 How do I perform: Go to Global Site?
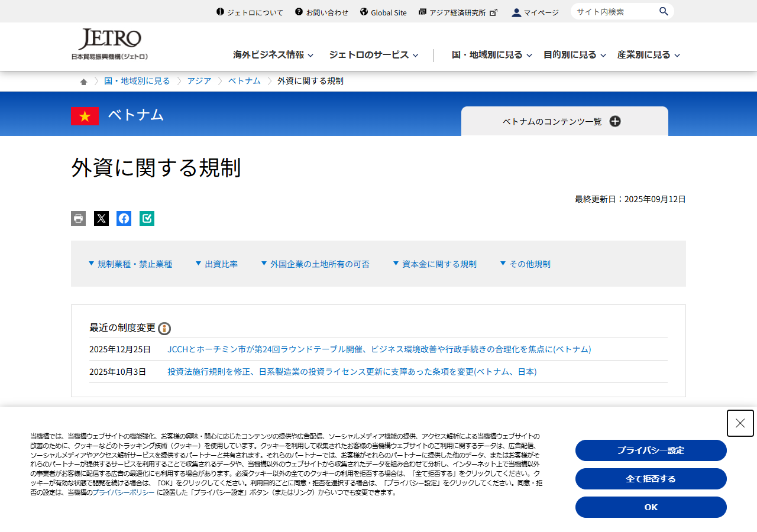coord(383,12)
